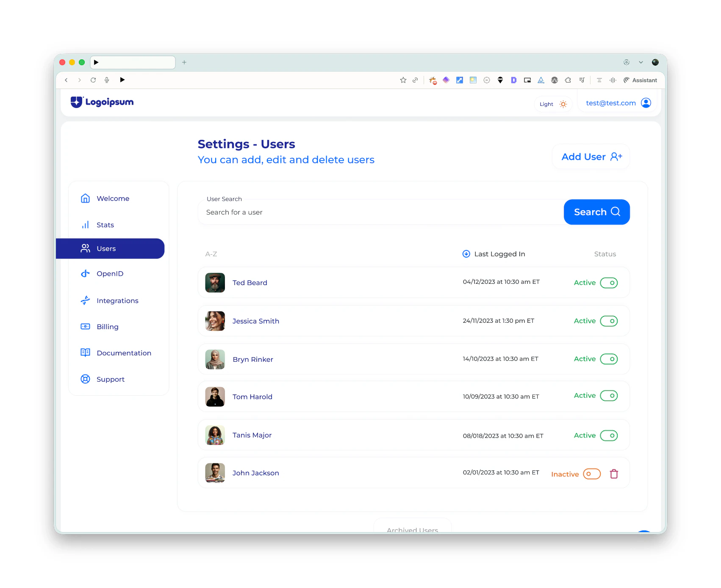
Task: Open Ted Beard's profile picture
Action: 215,283
